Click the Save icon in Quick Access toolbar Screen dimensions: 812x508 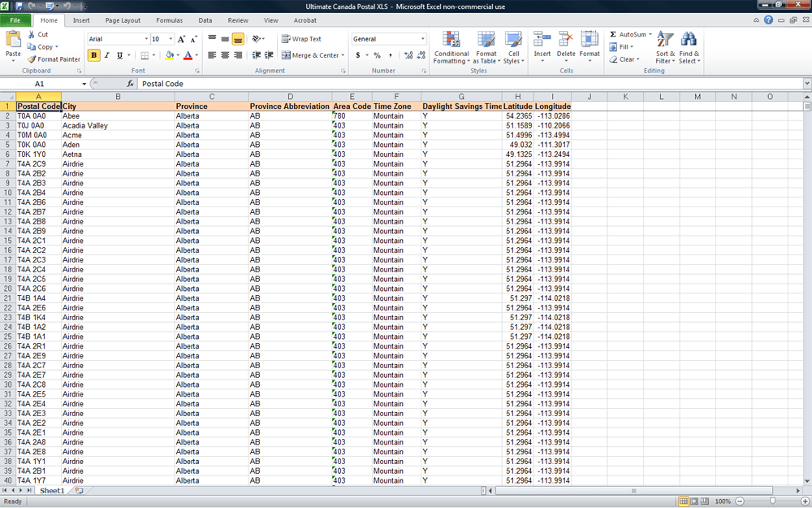click(19, 7)
